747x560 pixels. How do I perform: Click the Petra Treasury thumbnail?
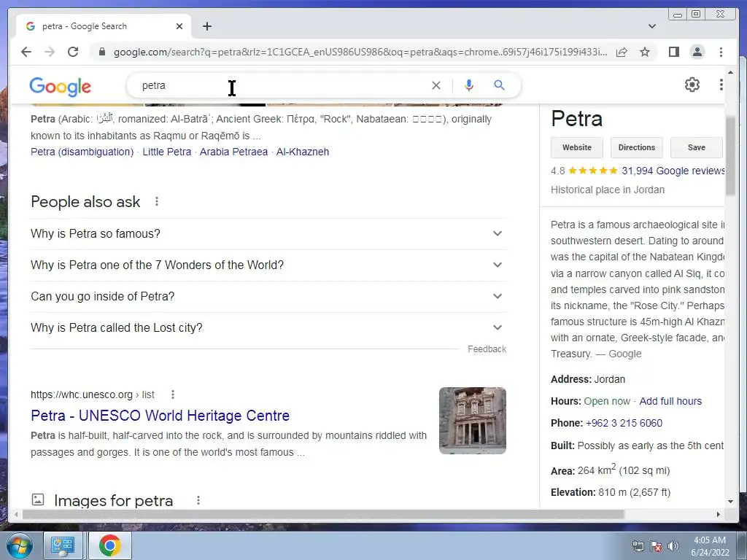472,421
